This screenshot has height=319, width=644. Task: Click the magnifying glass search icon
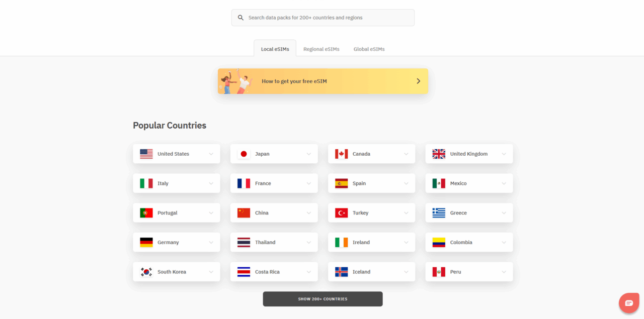241,18
